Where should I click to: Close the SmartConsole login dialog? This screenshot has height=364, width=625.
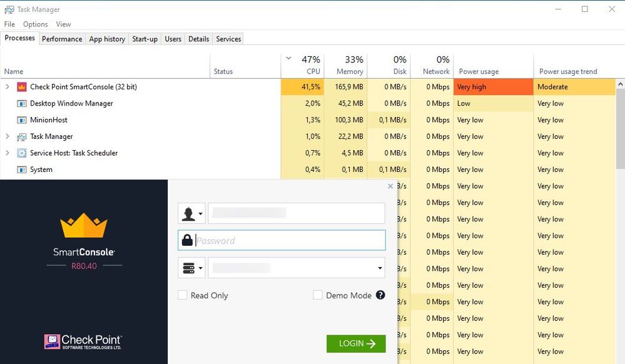click(390, 186)
